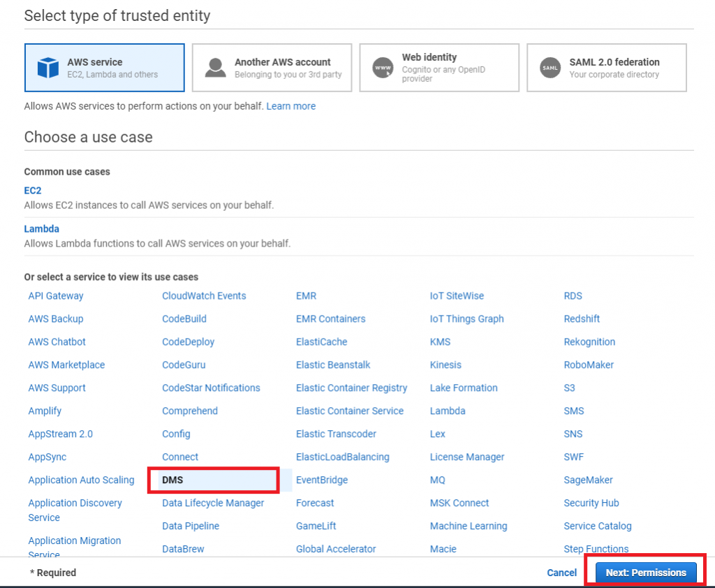This screenshot has width=715, height=588.
Task: Select the EventBridge service
Action: tap(322, 480)
